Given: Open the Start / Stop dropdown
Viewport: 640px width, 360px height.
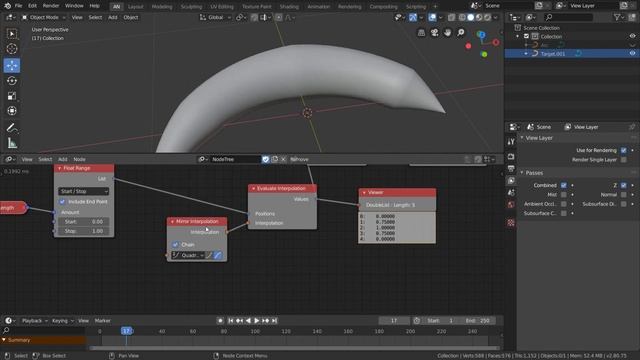Looking at the screenshot, I should pyautogui.click(x=84, y=191).
